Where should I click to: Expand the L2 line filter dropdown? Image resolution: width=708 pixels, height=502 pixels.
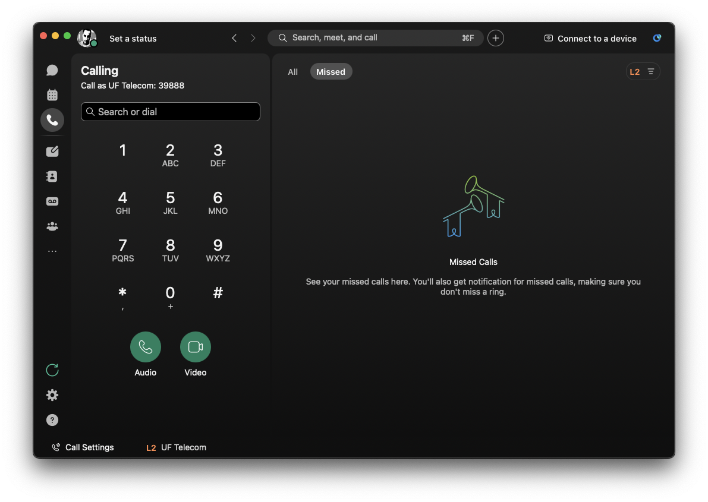coord(642,72)
